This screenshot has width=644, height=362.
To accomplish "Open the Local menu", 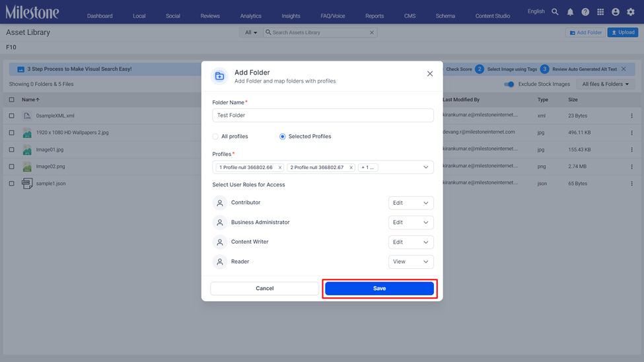I will (139, 16).
